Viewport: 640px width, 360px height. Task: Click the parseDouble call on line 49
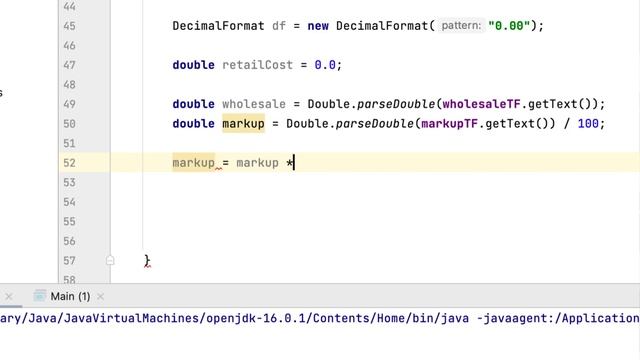(x=396, y=104)
